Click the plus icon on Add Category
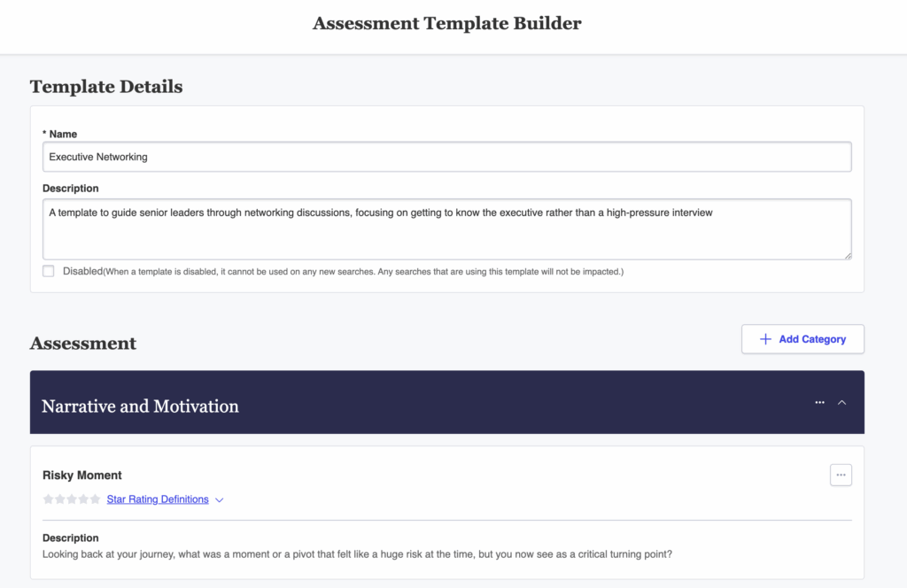 pos(765,339)
